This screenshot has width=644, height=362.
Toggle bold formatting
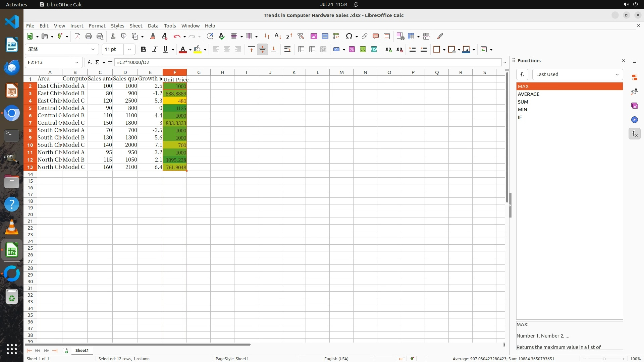[144, 49]
